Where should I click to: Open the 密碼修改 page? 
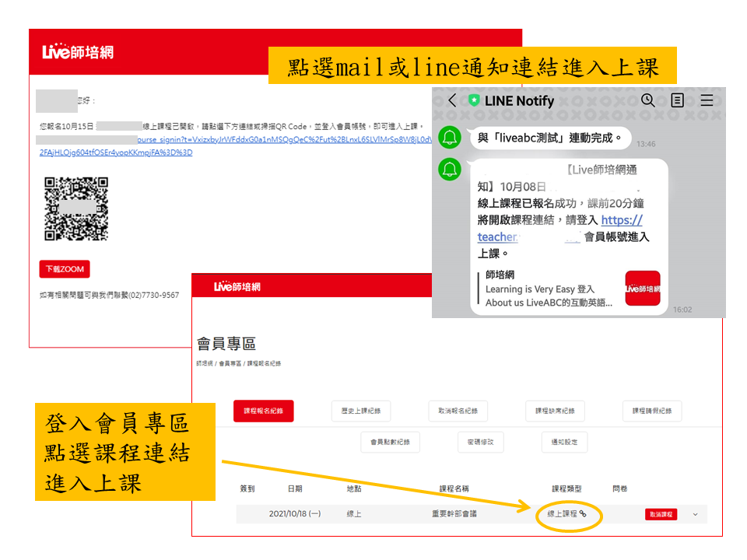[x=479, y=442]
